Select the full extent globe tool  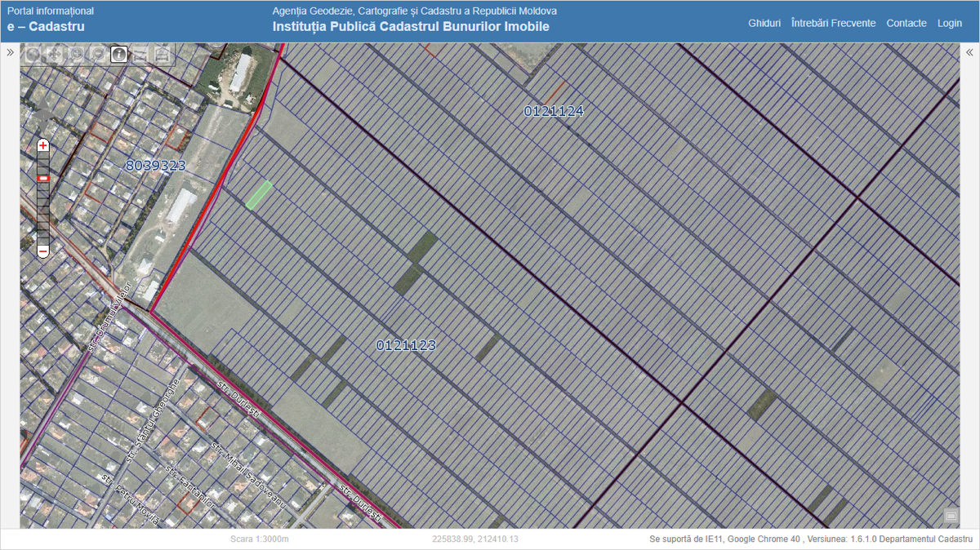[33, 55]
